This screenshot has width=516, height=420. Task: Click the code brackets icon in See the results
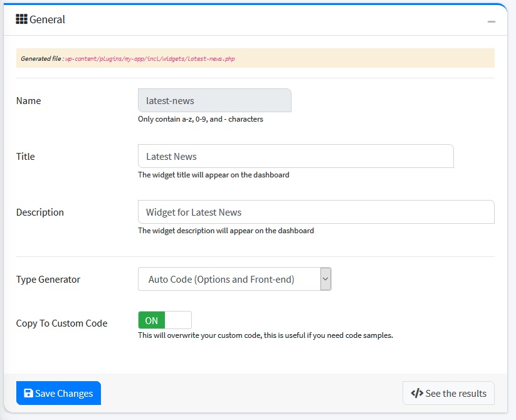[416, 393]
